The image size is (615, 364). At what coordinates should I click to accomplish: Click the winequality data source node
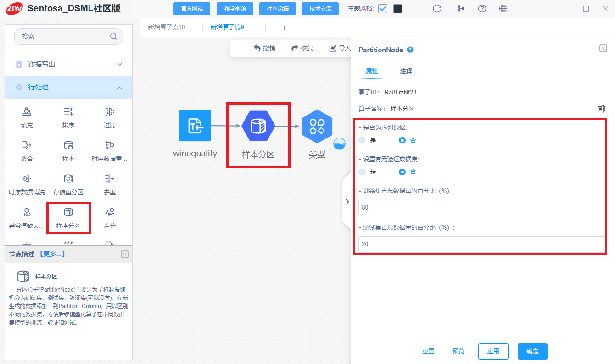[x=195, y=125]
